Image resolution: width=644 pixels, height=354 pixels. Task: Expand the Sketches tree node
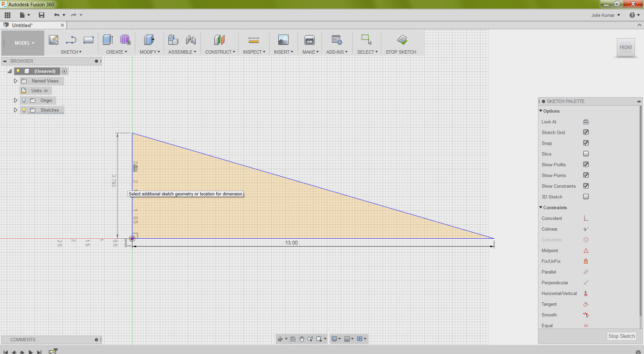(15, 110)
